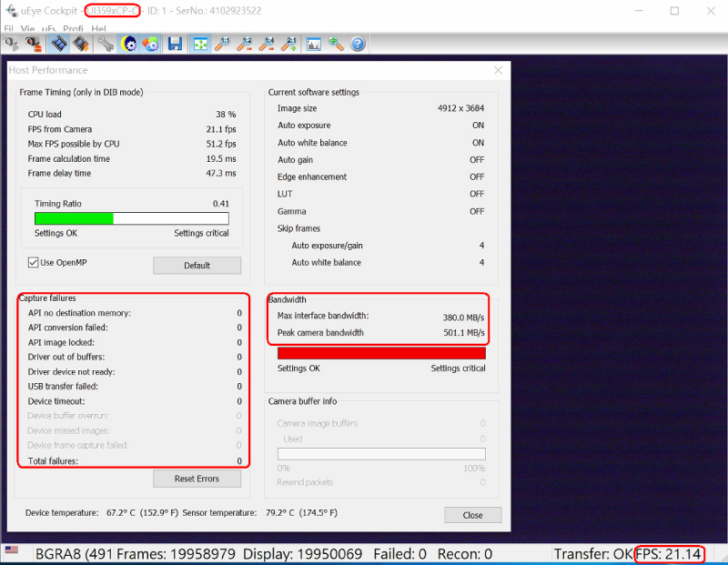Click the Reset Errors button
Image resolution: width=728 pixels, height=565 pixels.
197,479
